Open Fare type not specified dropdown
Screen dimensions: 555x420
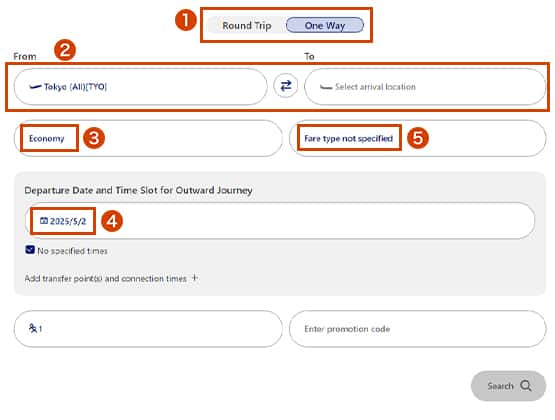[x=418, y=138]
